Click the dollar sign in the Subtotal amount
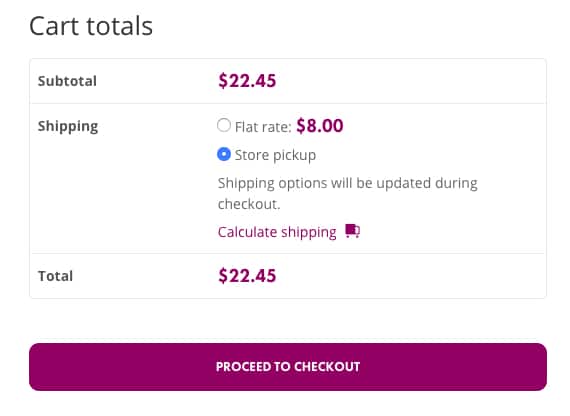Viewport: 570px width, 416px height. tap(222, 81)
